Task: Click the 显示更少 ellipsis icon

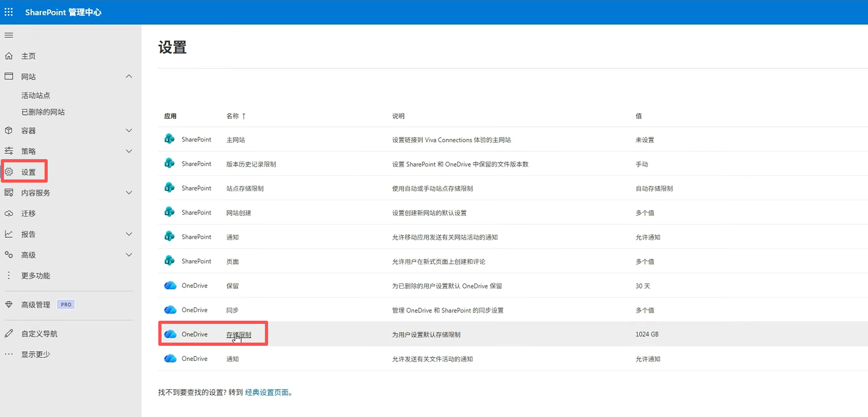Action: click(9, 354)
